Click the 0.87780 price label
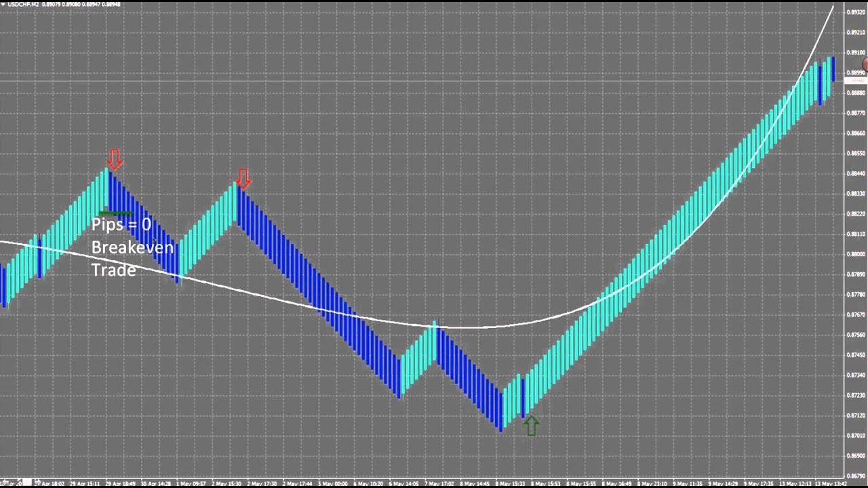This screenshot has width=868, height=488. (856, 295)
